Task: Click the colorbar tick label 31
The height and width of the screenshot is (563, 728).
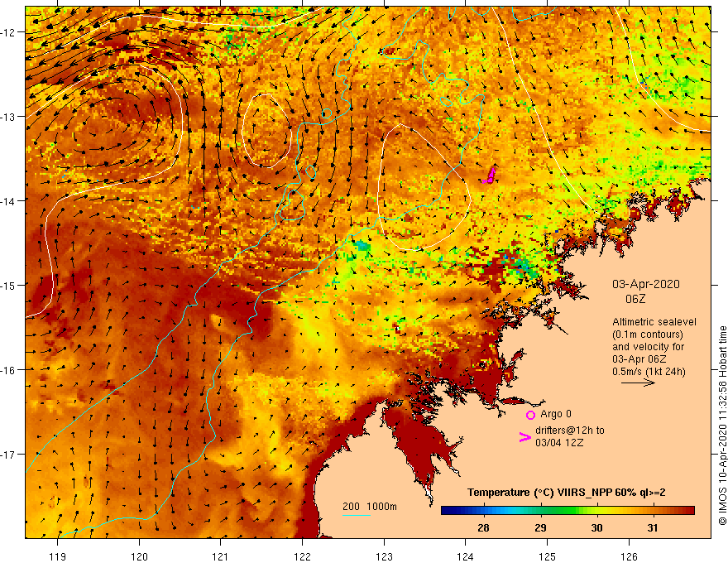Action: [653, 527]
